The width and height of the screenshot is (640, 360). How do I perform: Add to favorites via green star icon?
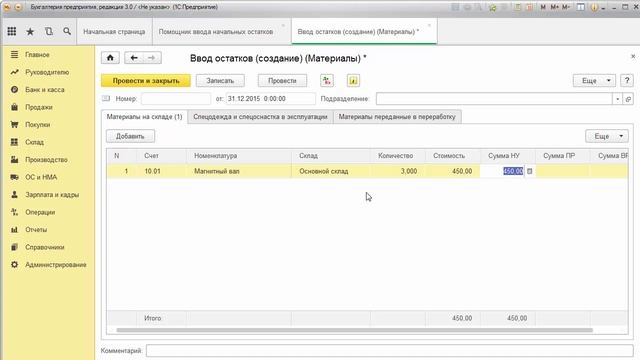click(x=493, y=7)
